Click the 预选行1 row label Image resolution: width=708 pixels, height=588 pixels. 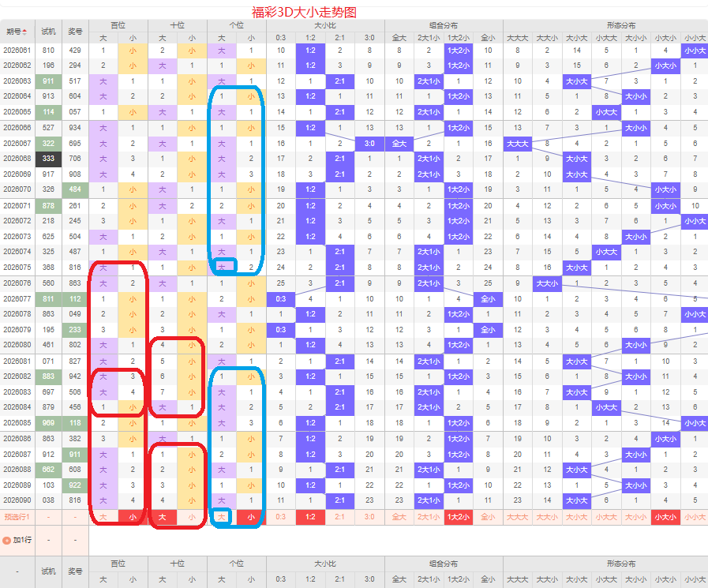point(17,517)
